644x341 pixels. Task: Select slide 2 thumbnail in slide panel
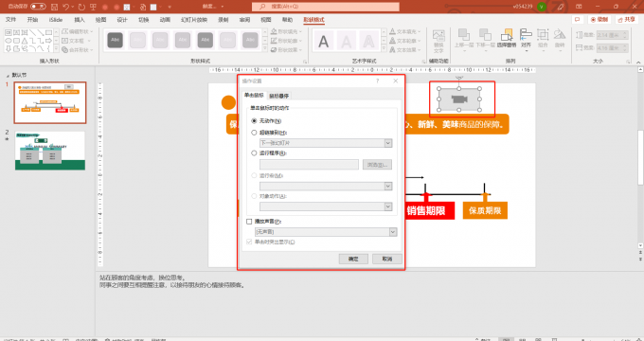pyautogui.click(x=50, y=151)
